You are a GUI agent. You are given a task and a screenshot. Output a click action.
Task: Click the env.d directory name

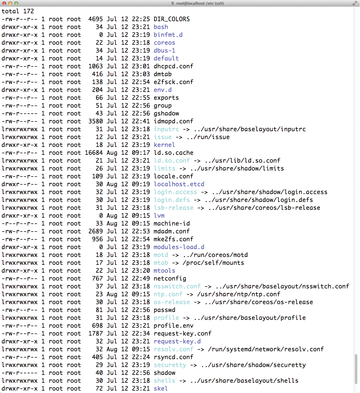point(162,90)
